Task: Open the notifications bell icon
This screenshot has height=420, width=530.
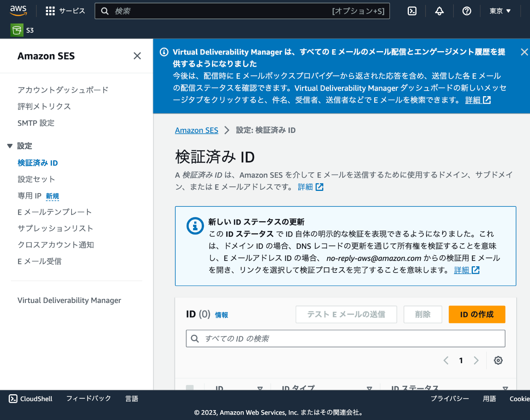Action: (439, 11)
